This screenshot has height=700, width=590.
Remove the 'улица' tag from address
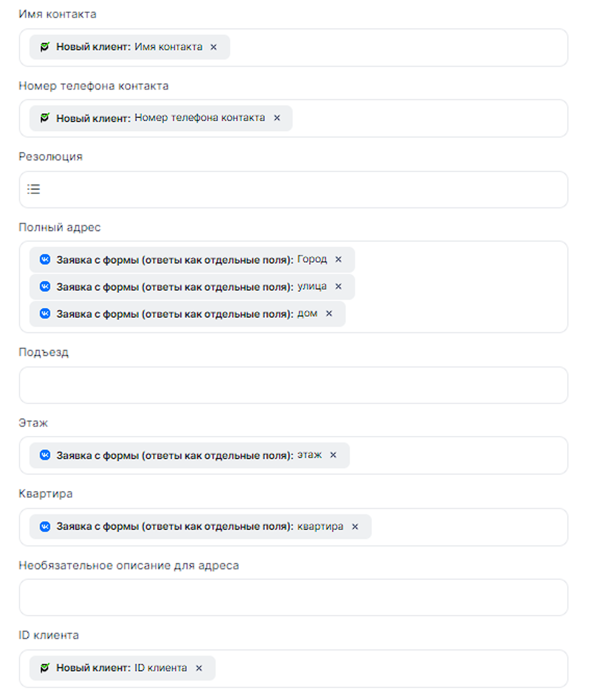[x=338, y=287]
